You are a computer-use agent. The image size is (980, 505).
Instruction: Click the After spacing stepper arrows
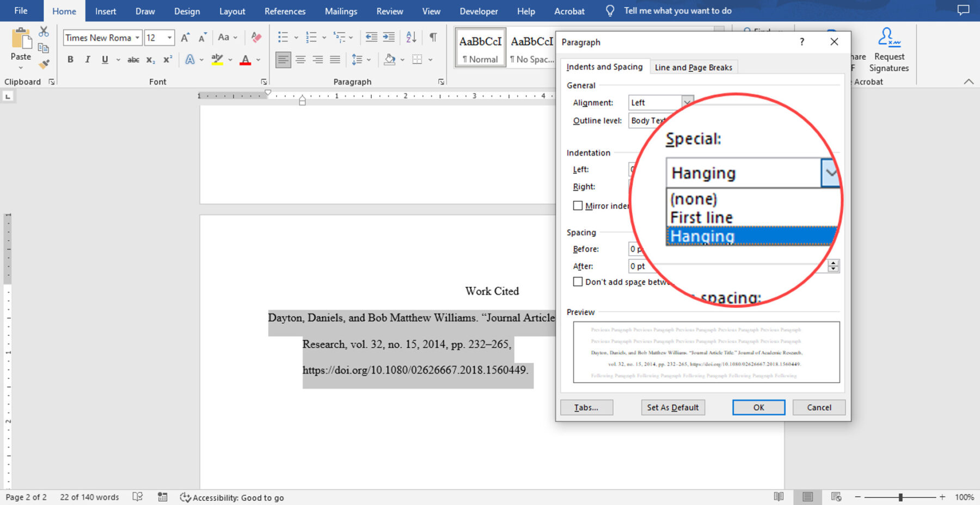pyautogui.click(x=833, y=266)
